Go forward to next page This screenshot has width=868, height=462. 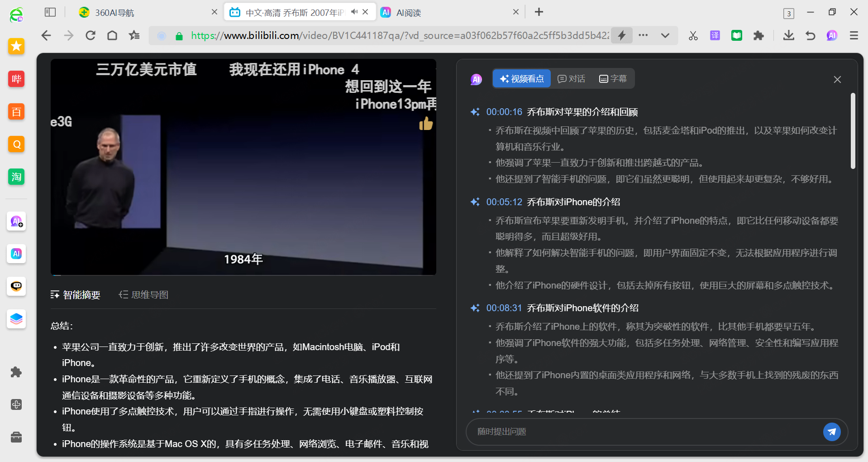(68, 35)
